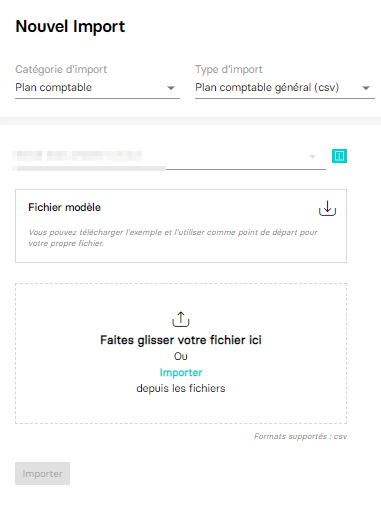
Task: Click the dashed file drop zone area
Action: 181,354
